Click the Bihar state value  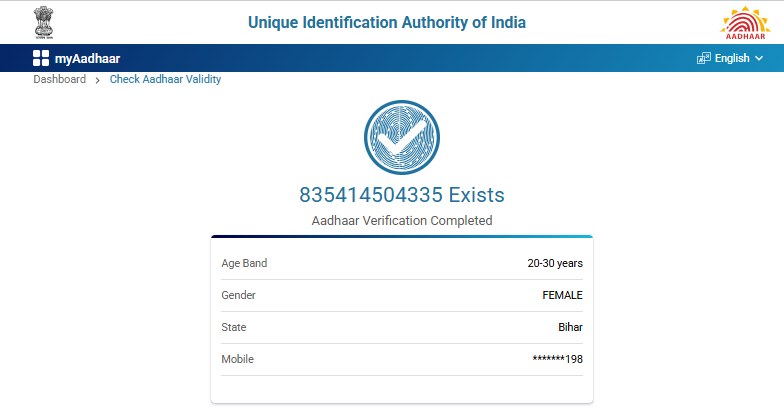[570, 327]
